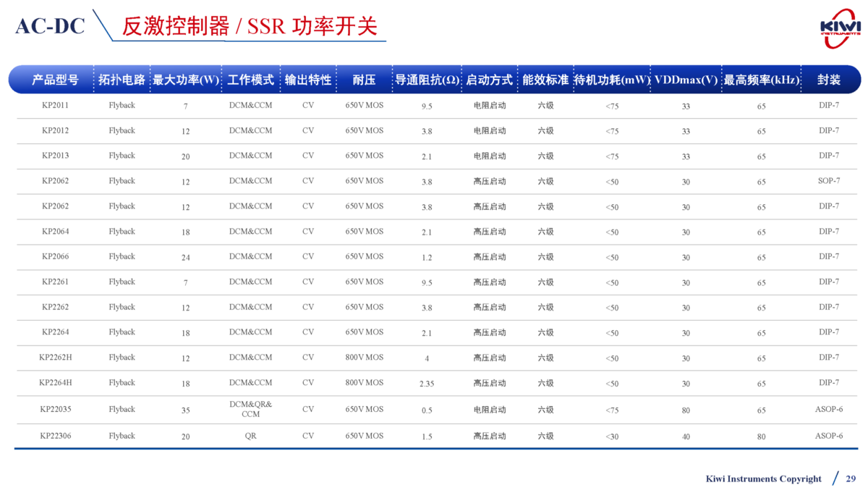Image resolution: width=868 pixels, height=493 pixels.
Task: Click the DCM&QR&CCM work mode cell
Action: click(x=250, y=409)
